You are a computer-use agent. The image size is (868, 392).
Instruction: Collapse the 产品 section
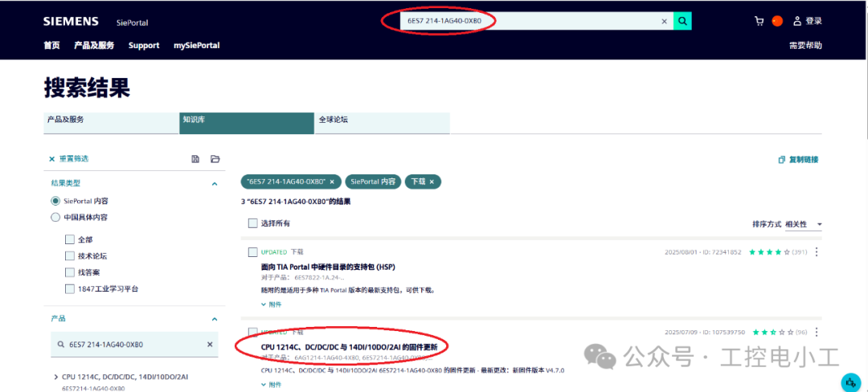click(215, 319)
